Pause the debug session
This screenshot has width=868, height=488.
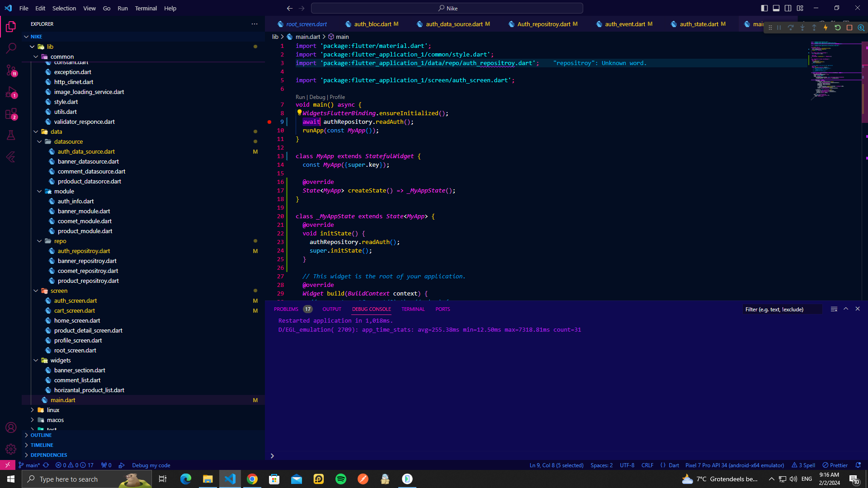tap(779, 28)
